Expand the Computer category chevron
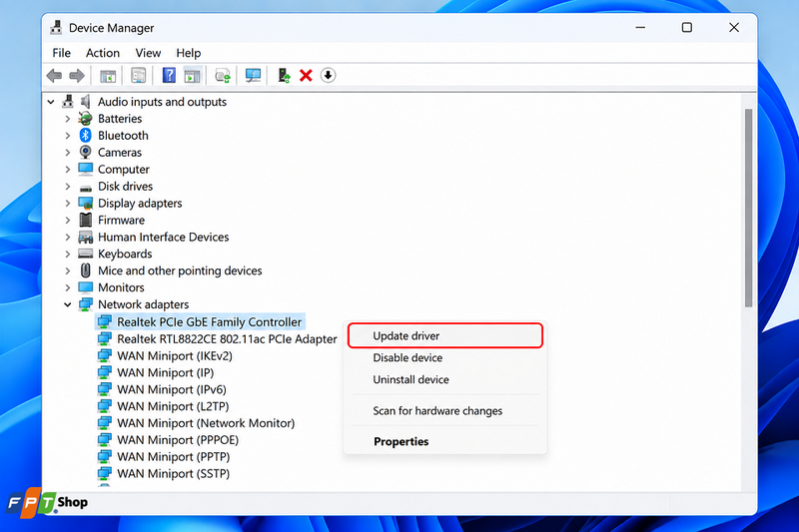The image size is (799, 532). click(x=68, y=169)
